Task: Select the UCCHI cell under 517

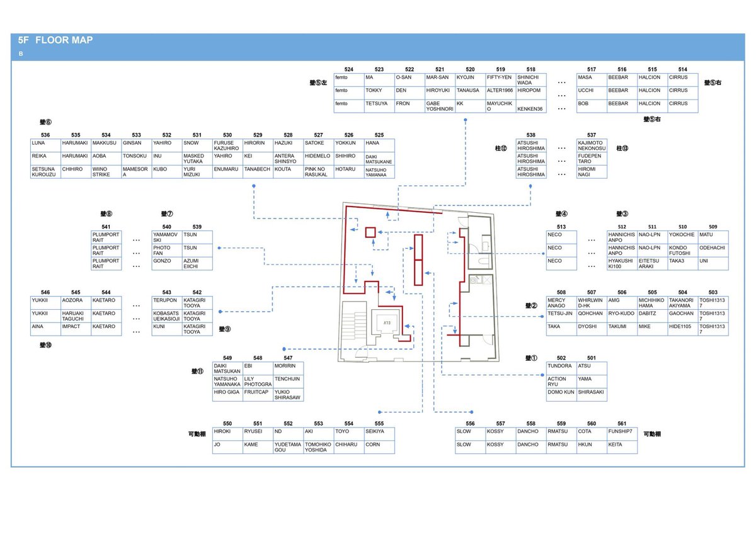Action: pos(592,93)
